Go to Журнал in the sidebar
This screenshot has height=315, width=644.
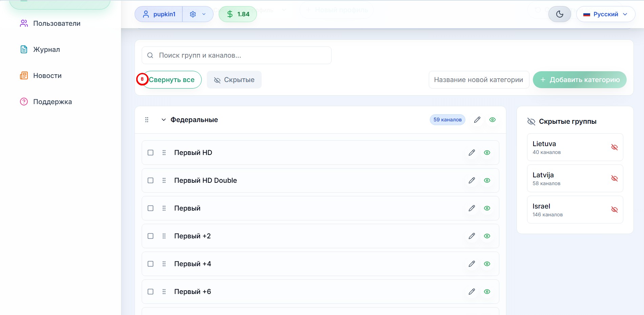(46, 50)
